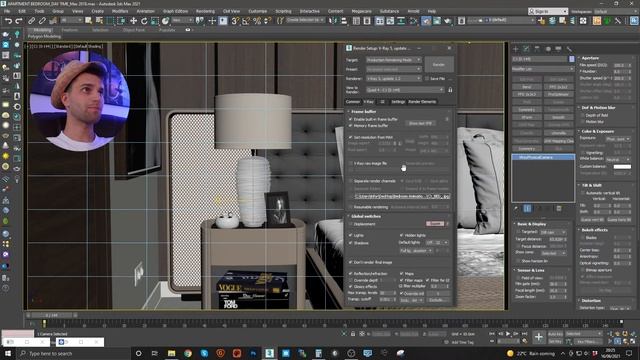Click the Bend modifier button
The height and width of the screenshot is (360, 640).
pos(527,87)
